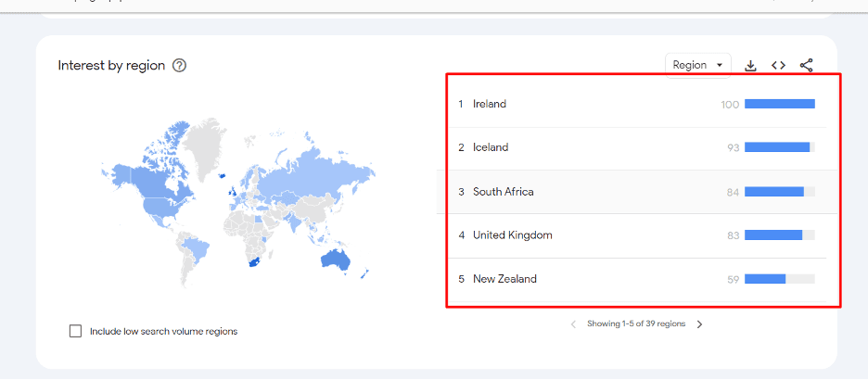Click United Kingdom in the ranking
Viewport: 868px width, 380px height.
[513, 235]
